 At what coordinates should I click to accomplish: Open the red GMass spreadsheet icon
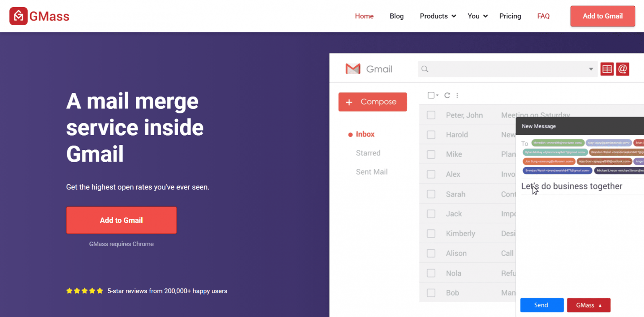[x=607, y=69]
